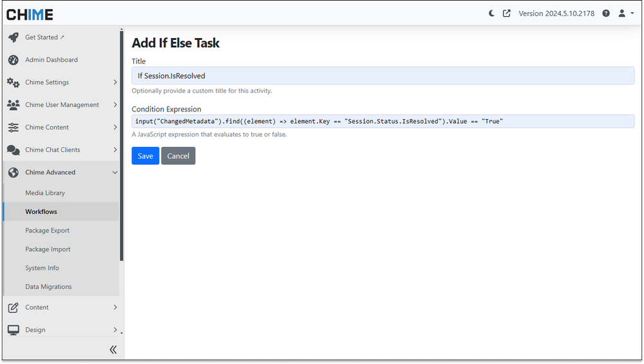Expand the Content menu chevron
This screenshot has height=364, width=644.
tap(115, 307)
